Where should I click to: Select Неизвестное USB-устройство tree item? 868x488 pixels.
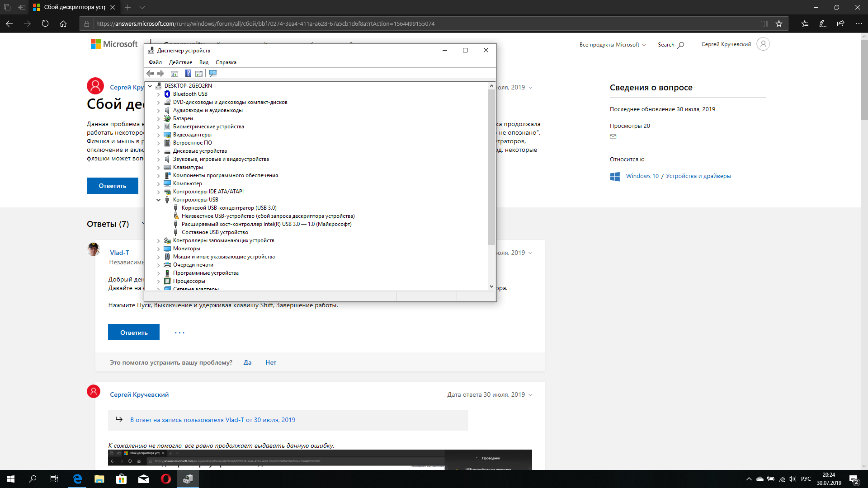(x=268, y=216)
